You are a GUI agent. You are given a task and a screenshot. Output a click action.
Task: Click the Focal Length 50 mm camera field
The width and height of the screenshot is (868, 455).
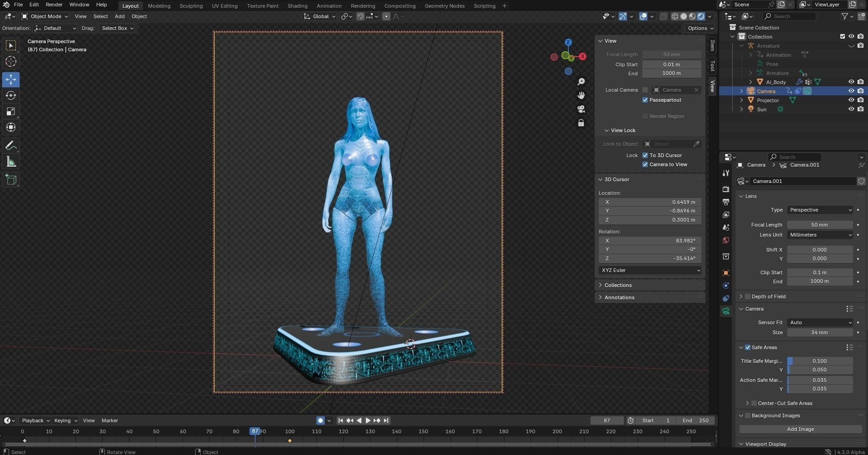[820, 225]
